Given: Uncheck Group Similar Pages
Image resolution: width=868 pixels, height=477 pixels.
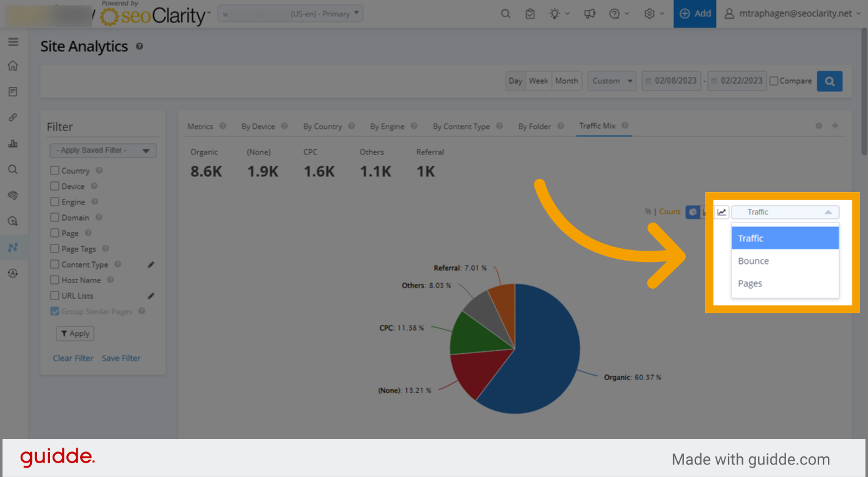Looking at the screenshot, I should tap(54, 311).
